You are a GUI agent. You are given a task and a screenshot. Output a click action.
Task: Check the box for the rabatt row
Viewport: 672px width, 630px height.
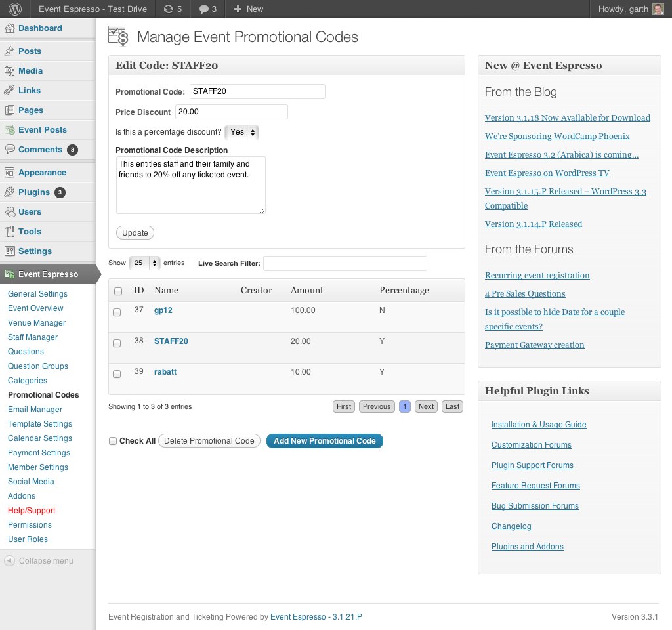point(117,374)
